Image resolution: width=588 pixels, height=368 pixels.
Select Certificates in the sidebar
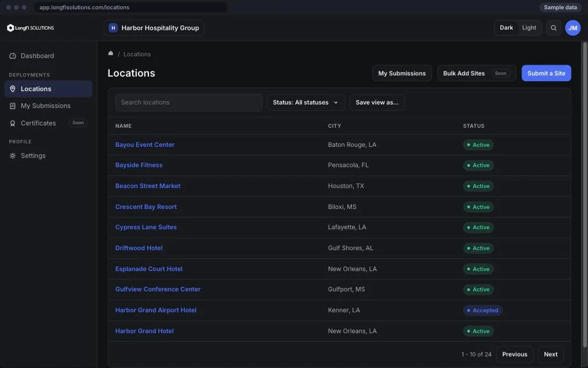coord(48,123)
